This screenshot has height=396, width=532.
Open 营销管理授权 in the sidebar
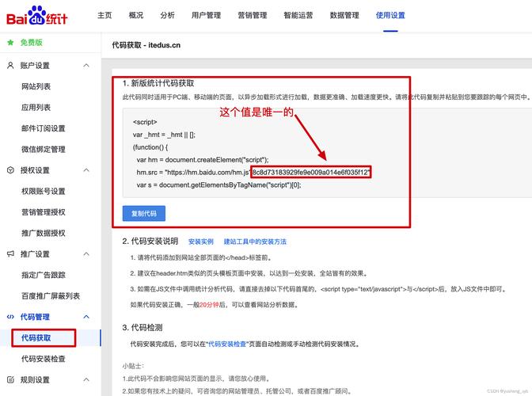pyautogui.click(x=44, y=212)
